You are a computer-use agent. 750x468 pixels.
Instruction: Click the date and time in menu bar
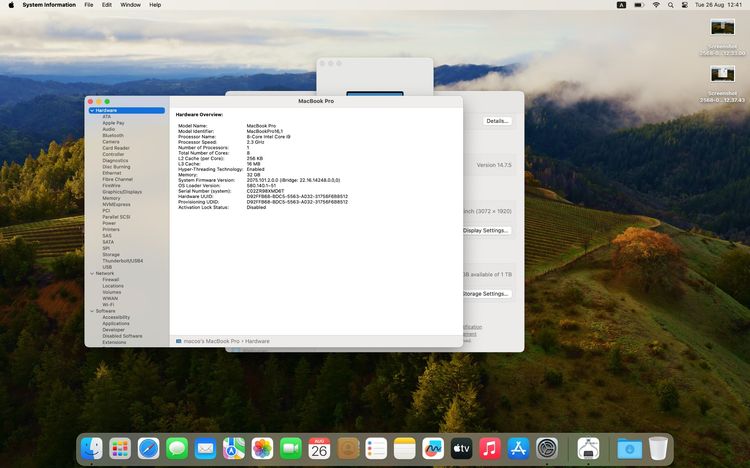tap(718, 5)
